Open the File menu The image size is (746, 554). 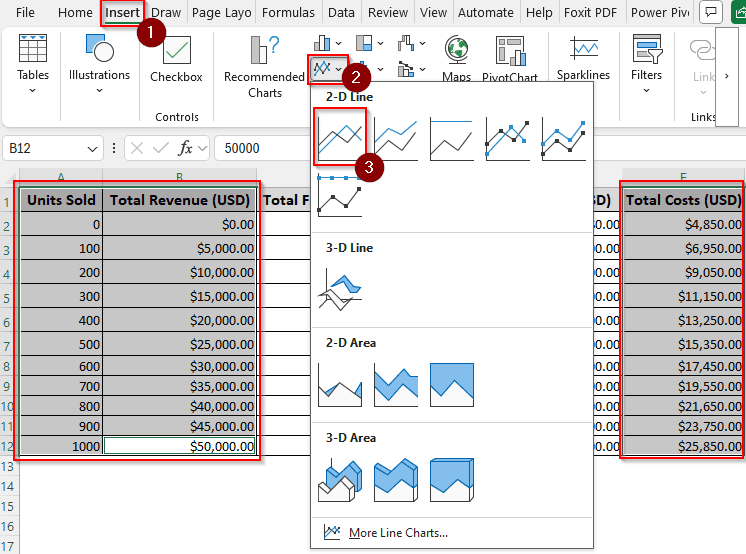[25, 12]
